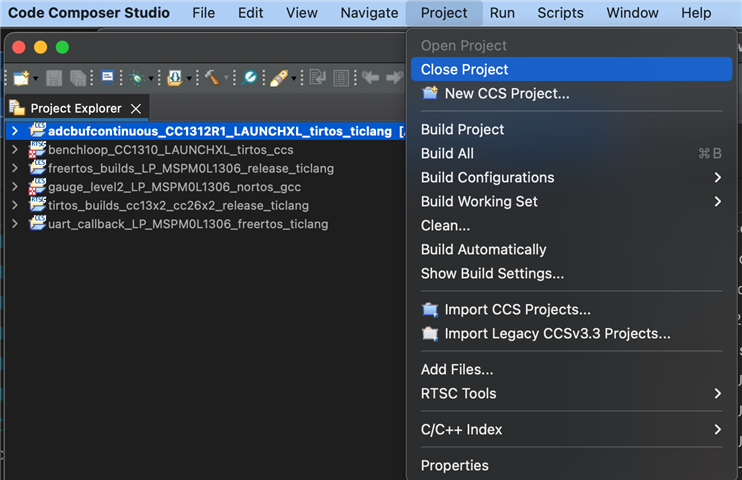Open the curly-braces folder icon dropdown arrow
This screenshot has height=480, width=742.
189,78
